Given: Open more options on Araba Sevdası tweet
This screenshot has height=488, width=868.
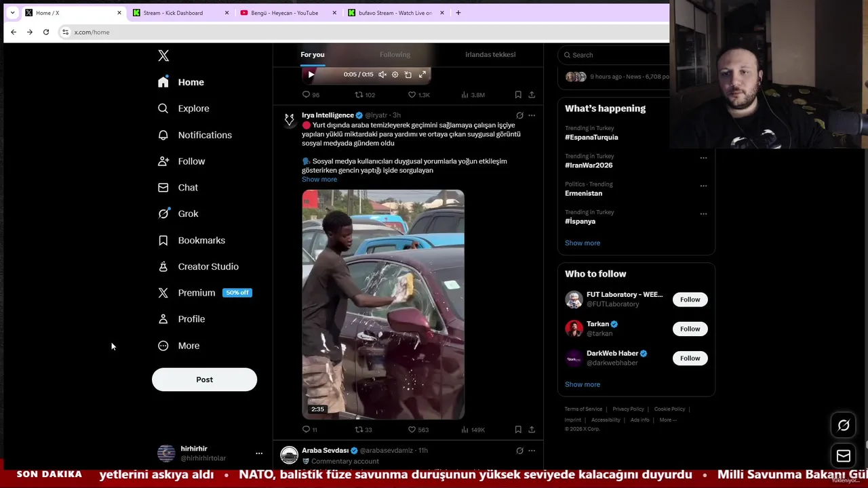Looking at the screenshot, I should pos(532,450).
